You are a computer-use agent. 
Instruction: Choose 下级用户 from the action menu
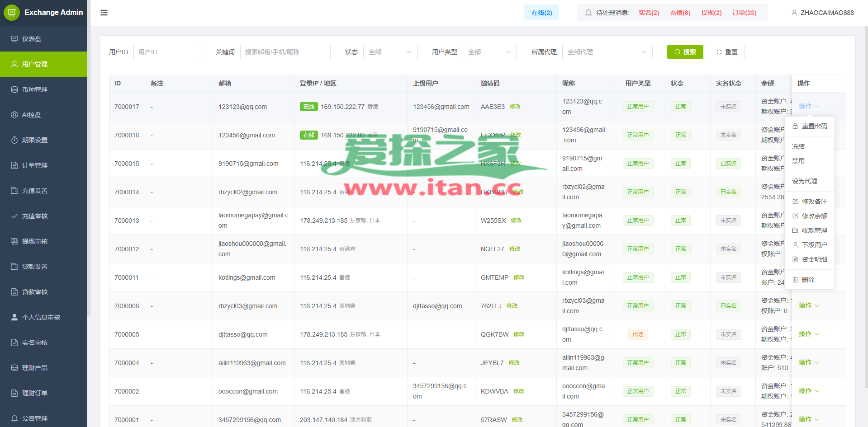coord(810,245)
